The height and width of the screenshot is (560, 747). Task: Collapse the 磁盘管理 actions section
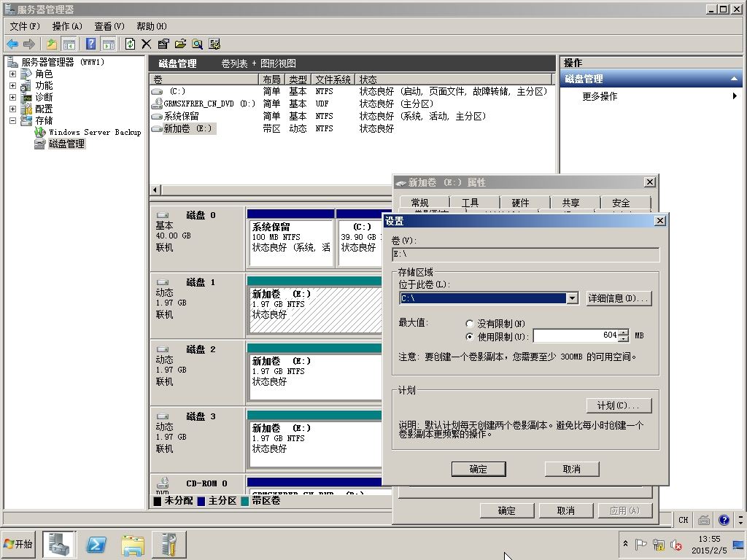(734, 79)
